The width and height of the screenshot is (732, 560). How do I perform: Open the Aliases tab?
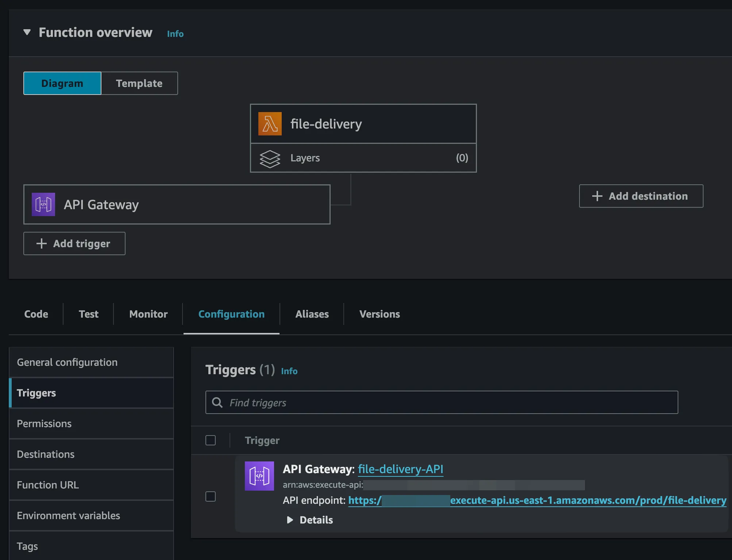pos(312,314)
